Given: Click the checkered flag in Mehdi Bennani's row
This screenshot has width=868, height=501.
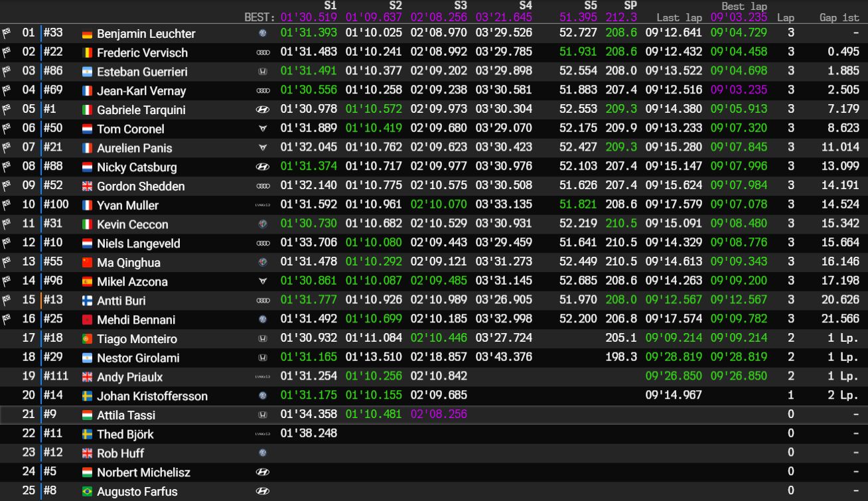Looking at the screenshot, I should click(x=7, y=320).
